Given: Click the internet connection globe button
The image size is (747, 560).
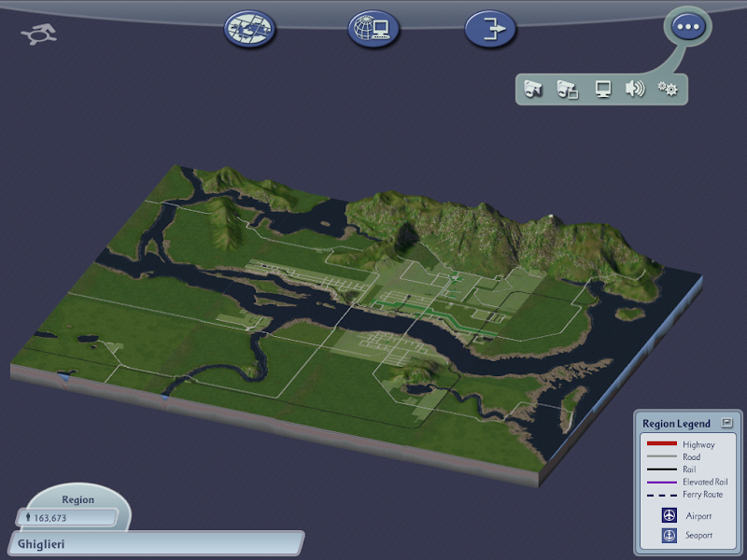Looking at the screenshot, I should pyautogui.click(x=373, y=29).
